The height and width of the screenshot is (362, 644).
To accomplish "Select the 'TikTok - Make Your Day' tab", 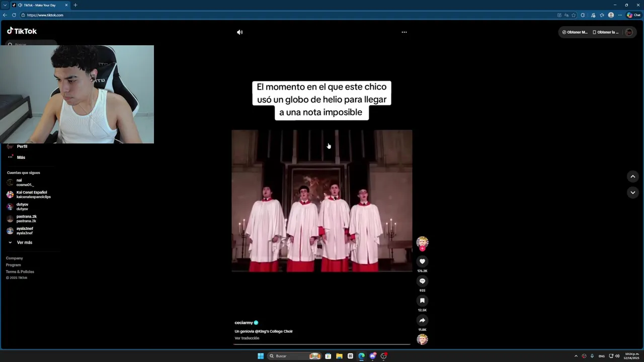I will tap(39, 5).
